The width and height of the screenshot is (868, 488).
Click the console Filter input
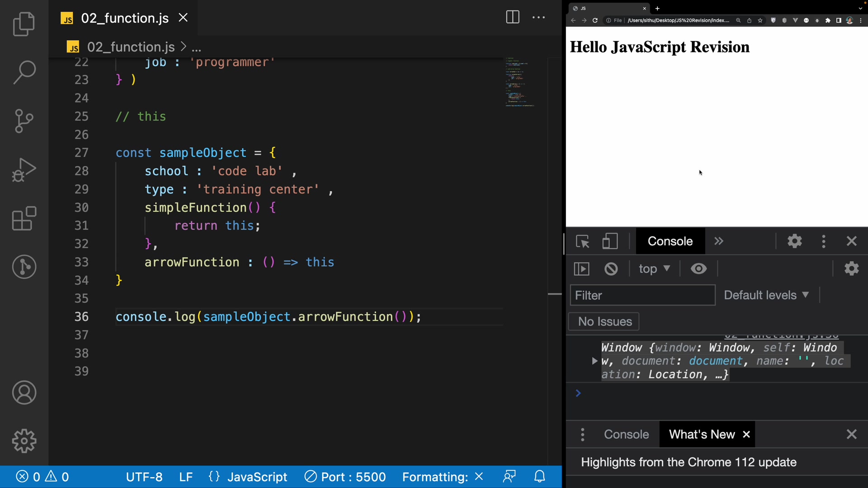pyautogui.click(x=642, y=295)
